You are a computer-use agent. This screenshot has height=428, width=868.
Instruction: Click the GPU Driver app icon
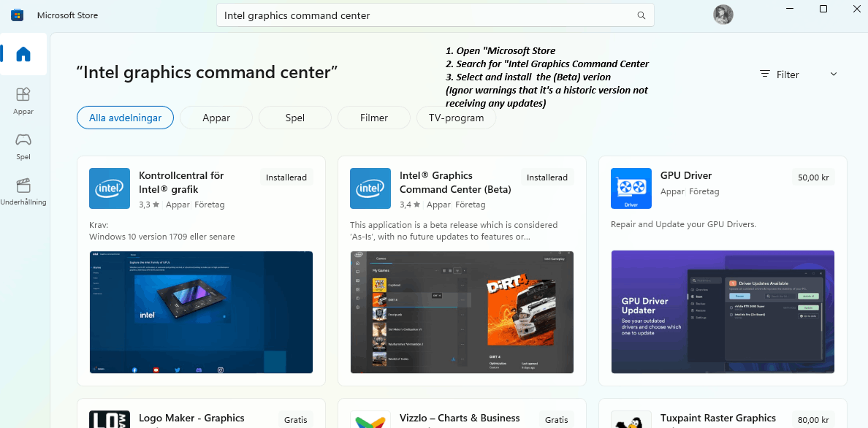pyautogui.click(x=631, y=188)
